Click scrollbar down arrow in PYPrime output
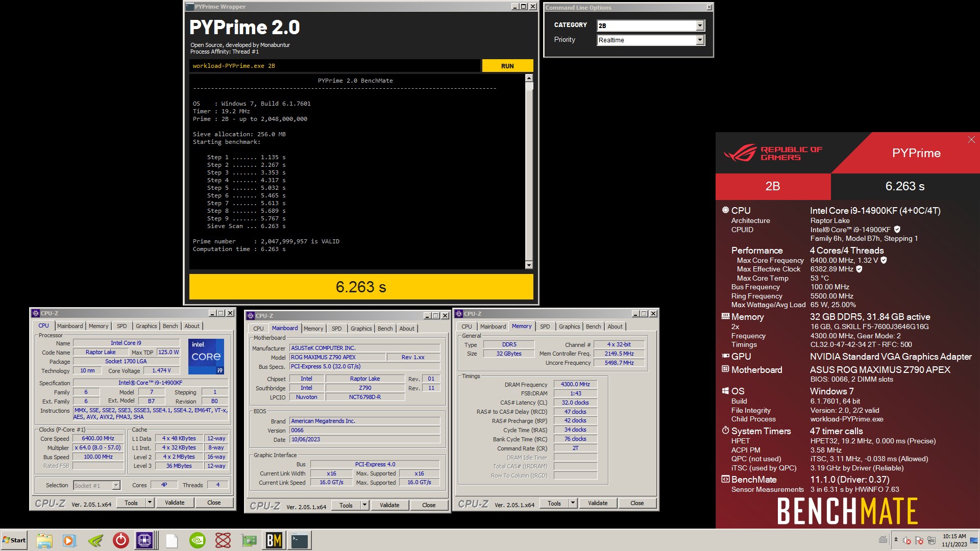Viewport: 980px width, 551px height. coord(529,265)
